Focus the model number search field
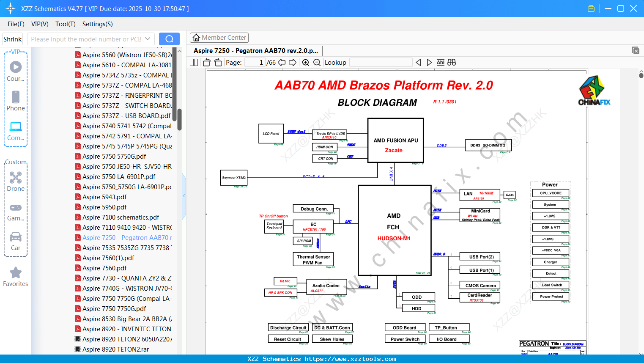 (x=86, y=39)
